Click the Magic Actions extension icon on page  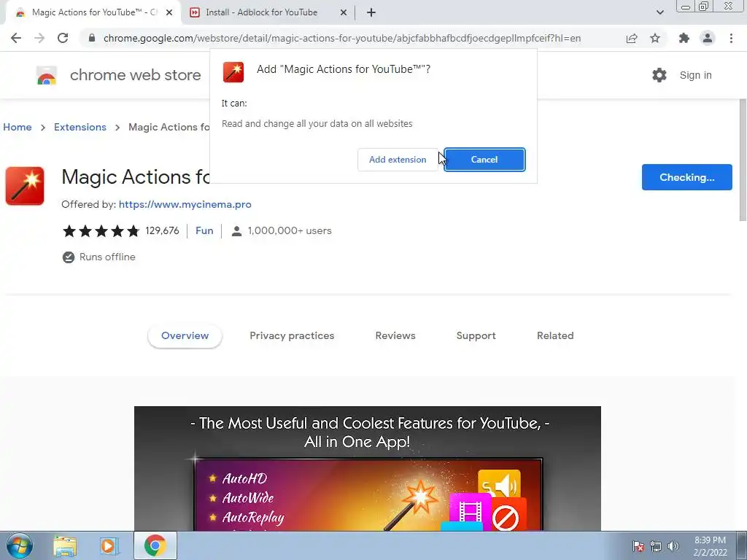(x=25, y=186)
